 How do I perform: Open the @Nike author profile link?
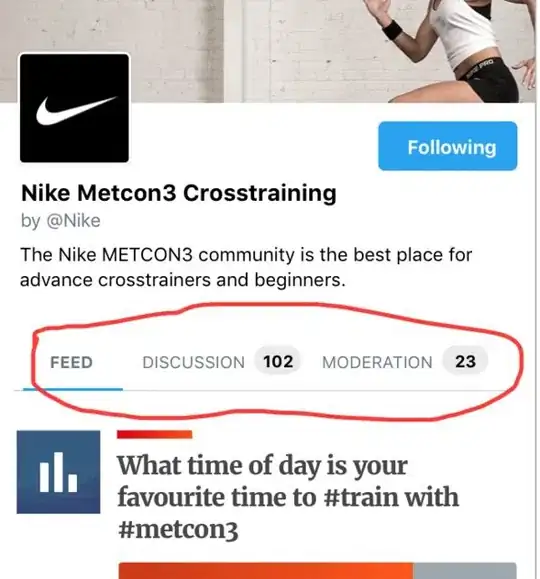(x=73, y=221)
